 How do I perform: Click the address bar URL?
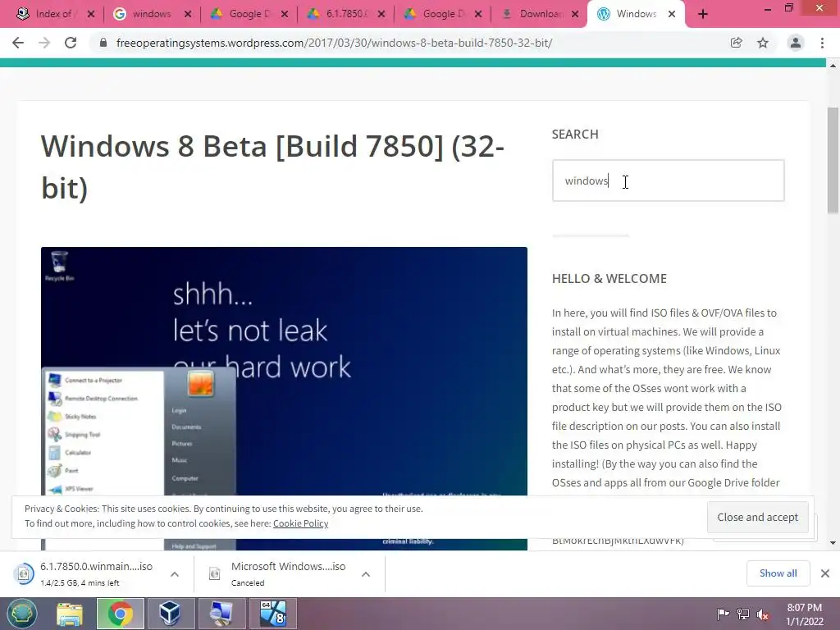[335, 43]
